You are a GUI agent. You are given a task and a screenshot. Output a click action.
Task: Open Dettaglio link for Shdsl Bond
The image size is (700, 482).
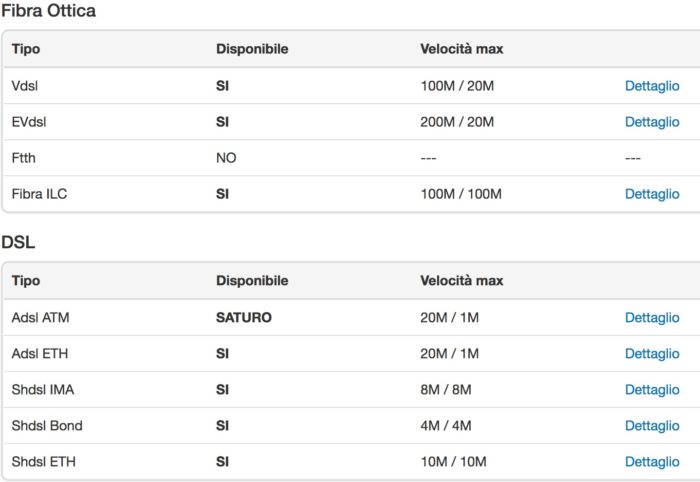coord(652,426)
